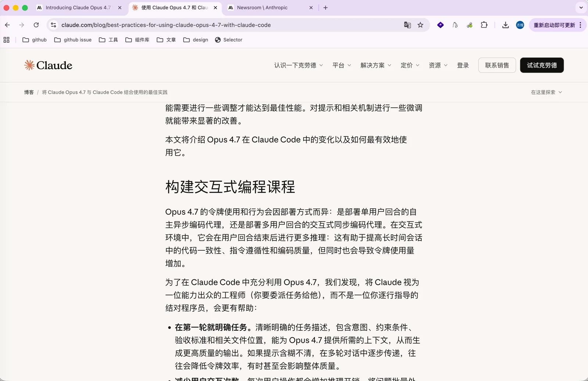Click 登录 link

[463, 65]
